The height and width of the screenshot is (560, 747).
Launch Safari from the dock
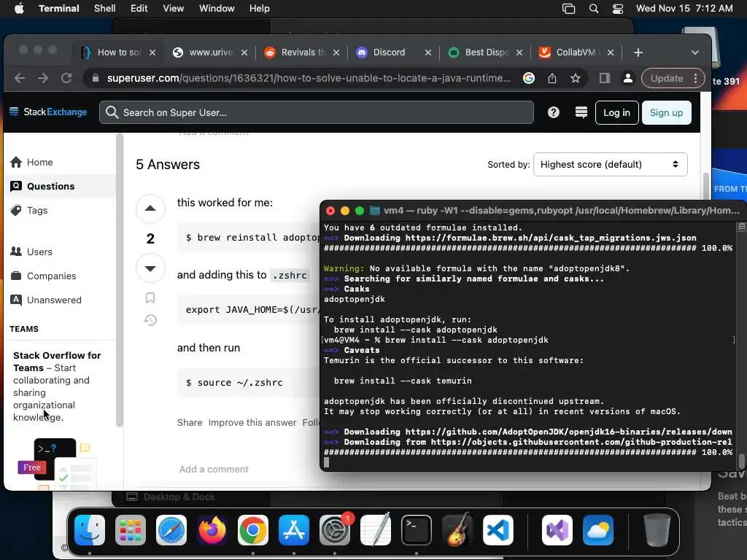pyautogui.click(x=171, y=530)
